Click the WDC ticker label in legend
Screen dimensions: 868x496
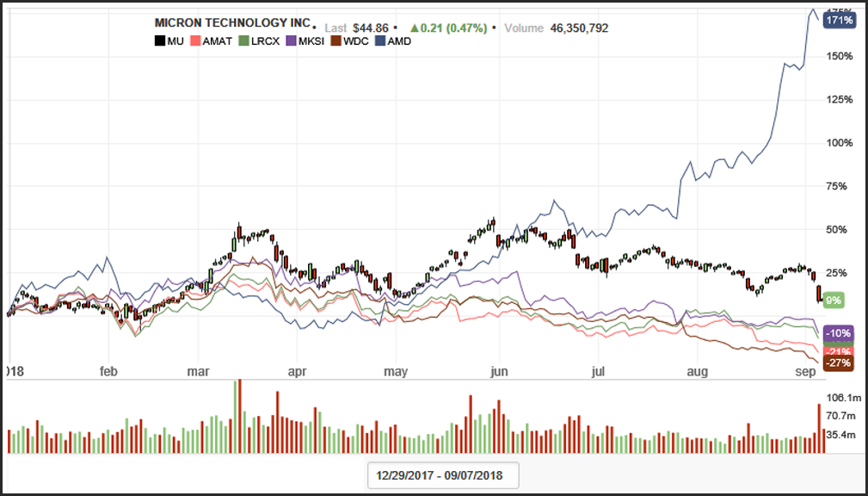(x=356, y=41)
